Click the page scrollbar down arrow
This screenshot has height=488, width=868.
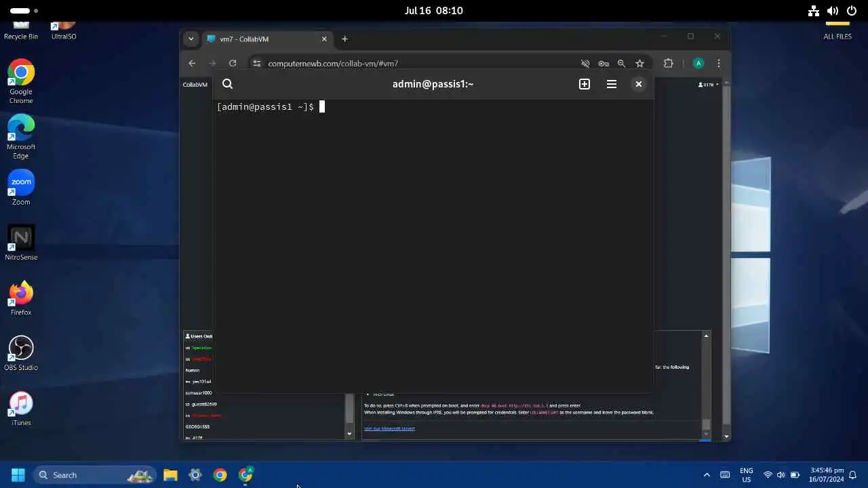[727, 437]
